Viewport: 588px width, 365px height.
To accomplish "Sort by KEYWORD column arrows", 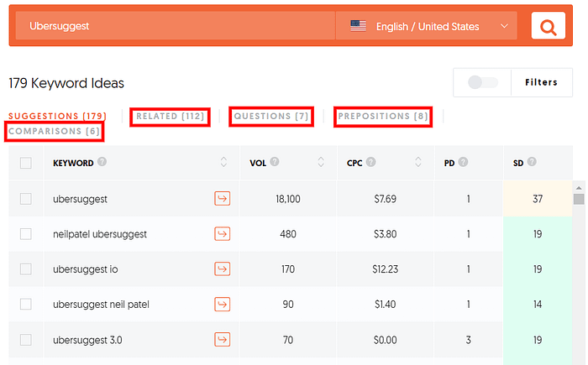I will [223, 162].
